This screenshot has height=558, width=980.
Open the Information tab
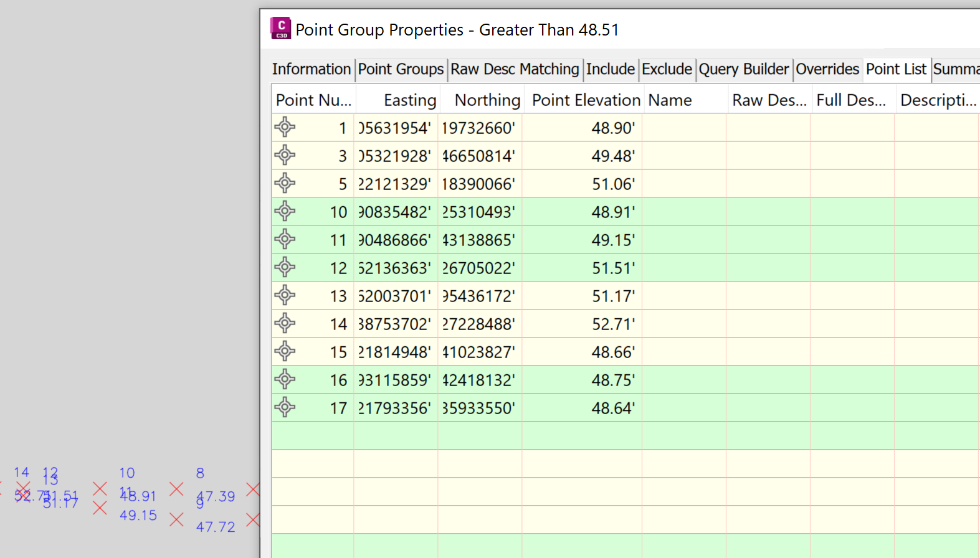tap(312, 69)
